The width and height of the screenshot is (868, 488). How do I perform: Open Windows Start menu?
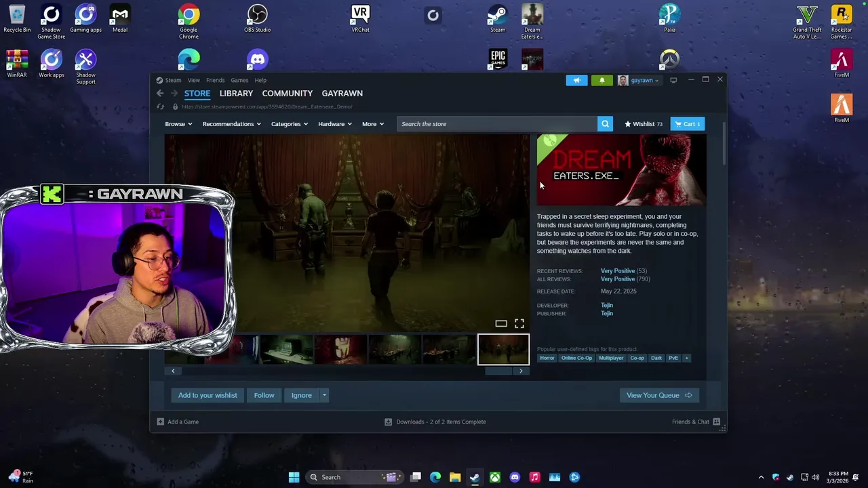click(294, 477)
